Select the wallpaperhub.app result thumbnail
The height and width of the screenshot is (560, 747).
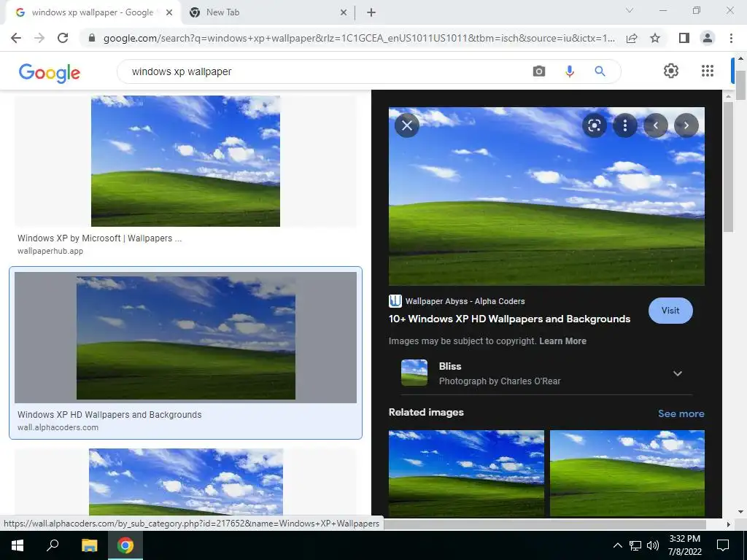coord(185,161)
